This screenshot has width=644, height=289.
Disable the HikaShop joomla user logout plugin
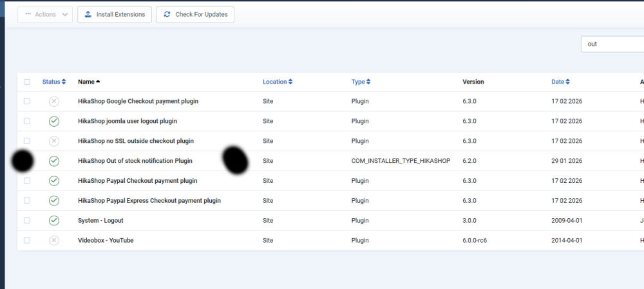pos(54,121)
